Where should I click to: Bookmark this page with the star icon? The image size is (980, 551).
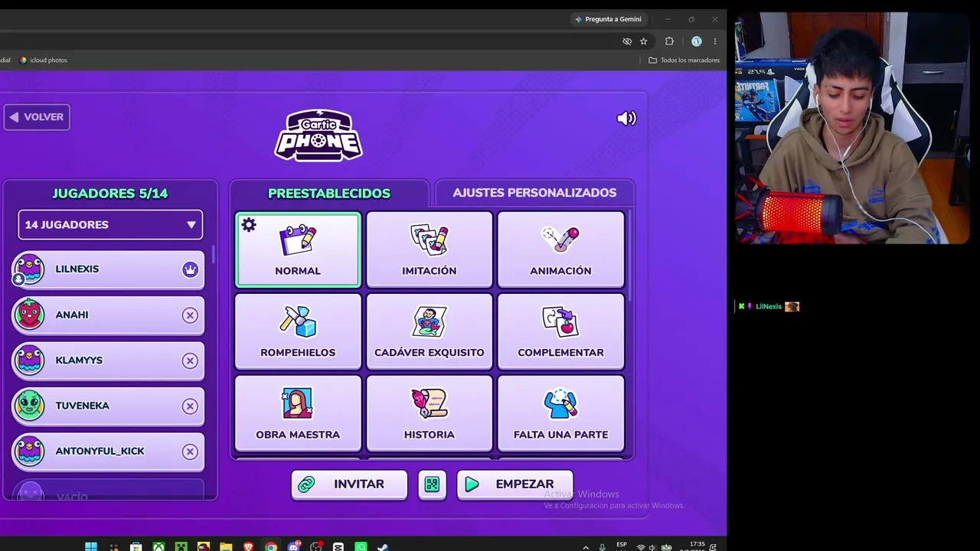(644, 41)
